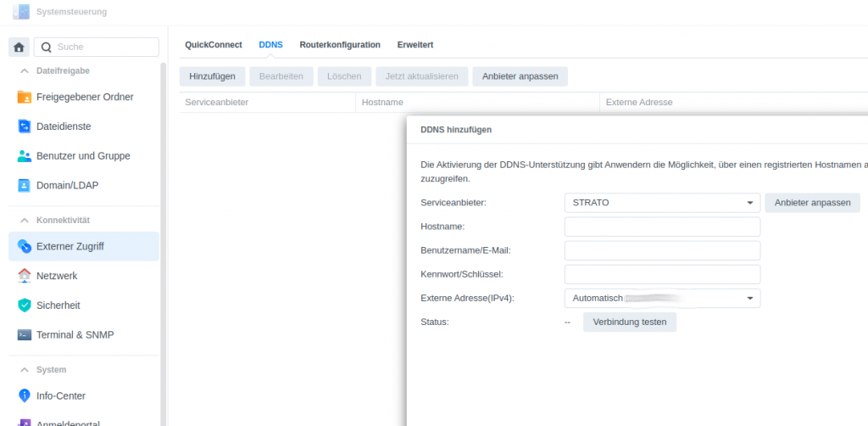Click the Verbindung testen button
The image size is (868, 426).
coord(629,322)
